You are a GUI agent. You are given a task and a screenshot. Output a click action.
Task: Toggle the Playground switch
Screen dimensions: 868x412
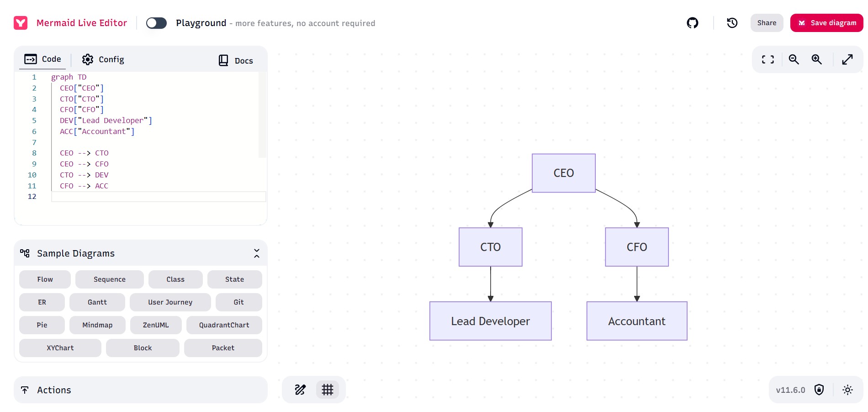click(x=156, y=23)
